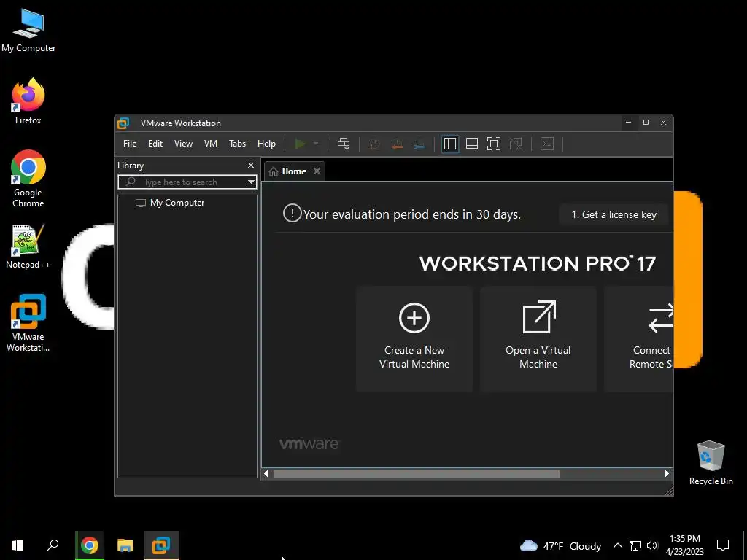Click Chrome in the taskbar

90,545
